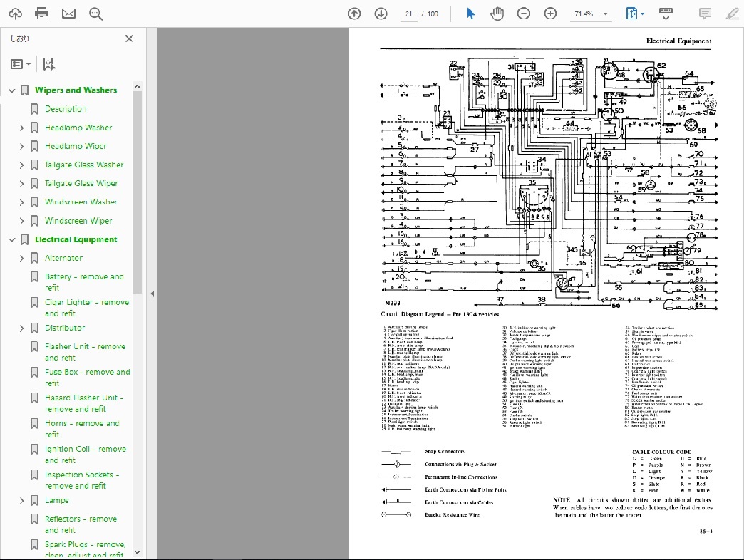Open Battery - remove and refit bookmark

point(84,282)
